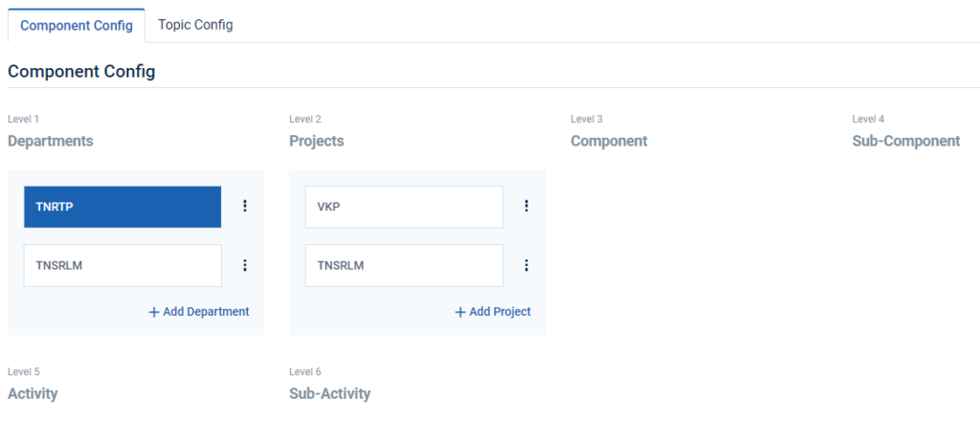Select the Component Config tab
Viewport: 980px width, 424px height.
pyautogui.click(x=77, y=25)
